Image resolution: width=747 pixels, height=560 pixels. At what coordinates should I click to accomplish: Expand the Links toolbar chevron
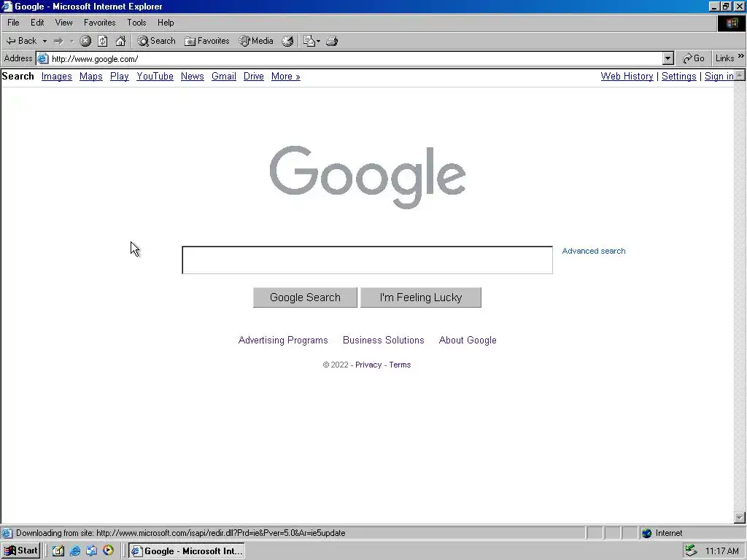pyautogui.click(x=741, y=56)
